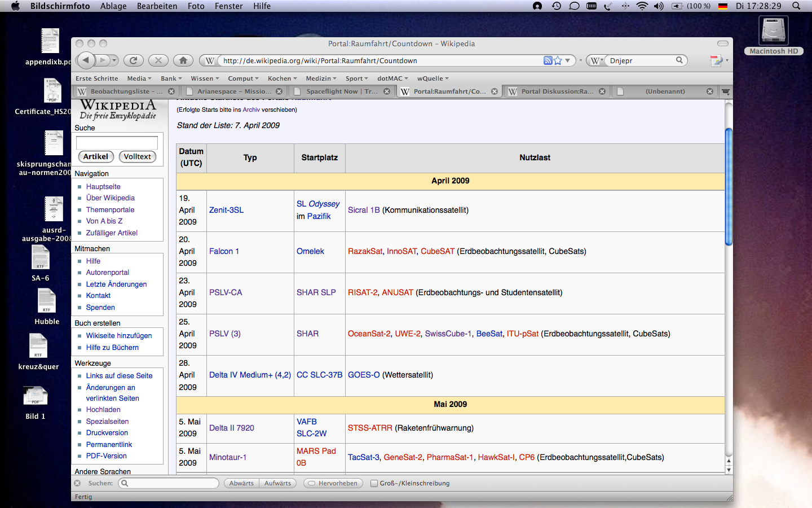Click the stop loading button
This screenshot has height=508, width=812.
(158, 60)
